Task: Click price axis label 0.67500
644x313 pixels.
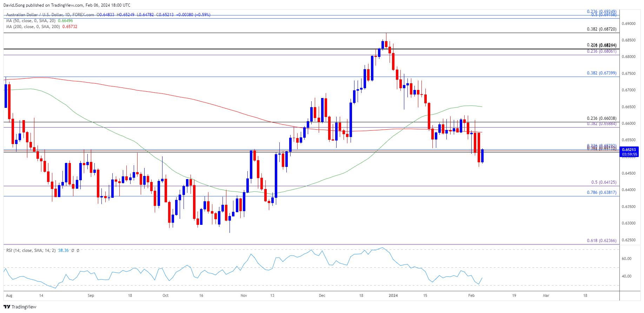Action: (629, 73)
